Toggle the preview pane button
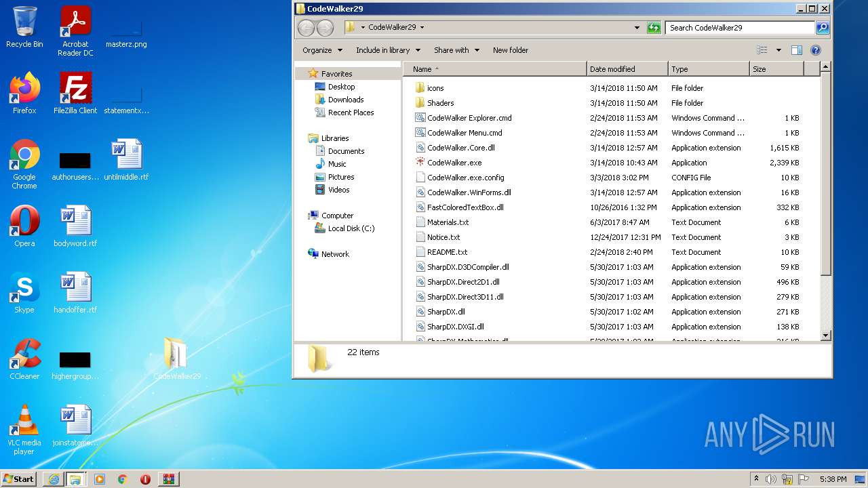The height and width of the screenshot is (488, 868). click(797, 50)
